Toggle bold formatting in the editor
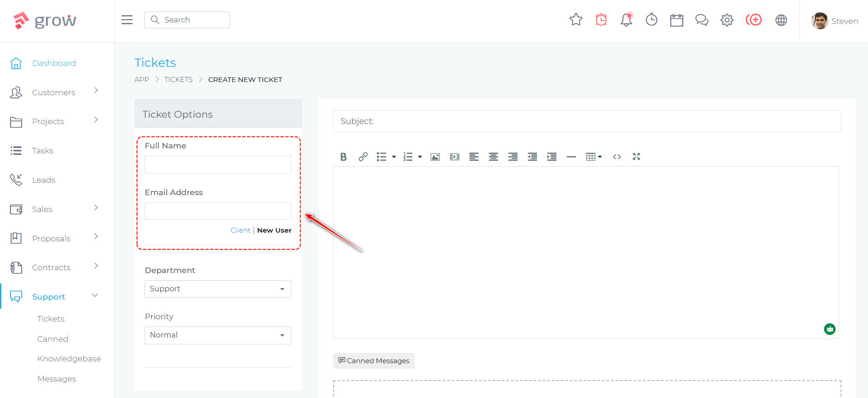 (x=343, y=157)
